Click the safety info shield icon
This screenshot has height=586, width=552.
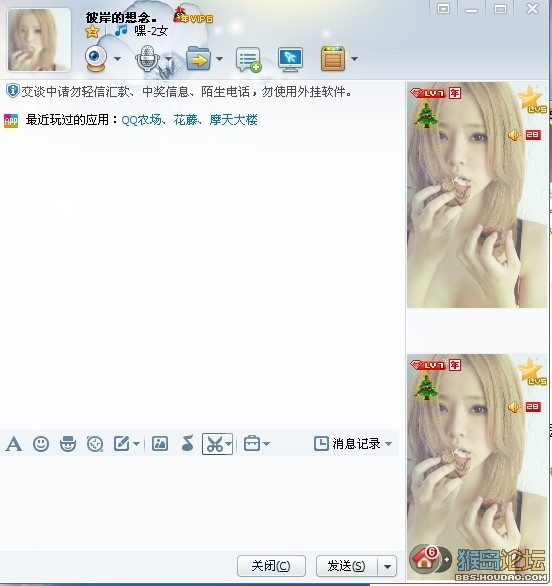(13, 91)
